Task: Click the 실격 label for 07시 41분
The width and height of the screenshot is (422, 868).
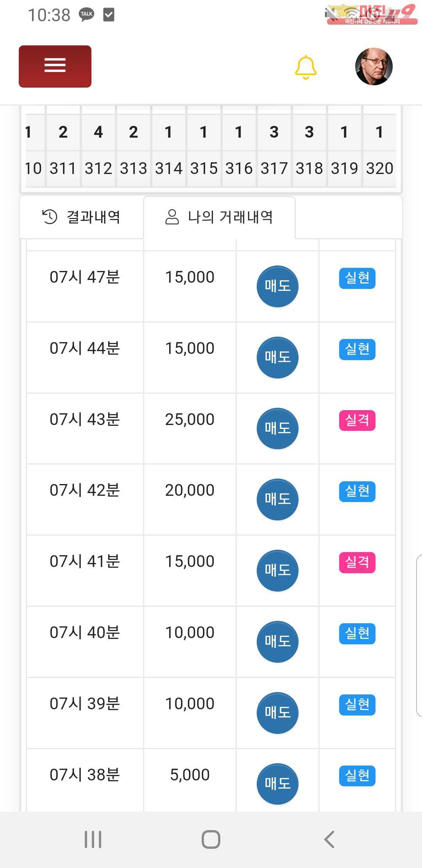Action: click(357, 562)
